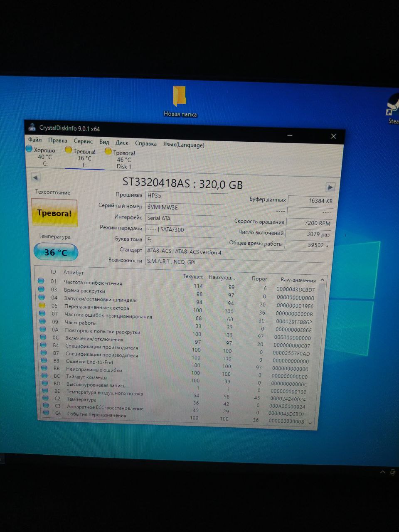This screenshot has height=532, width=399.
Task: Click power-on count field 3079 раз
Action: pos(309,234)
